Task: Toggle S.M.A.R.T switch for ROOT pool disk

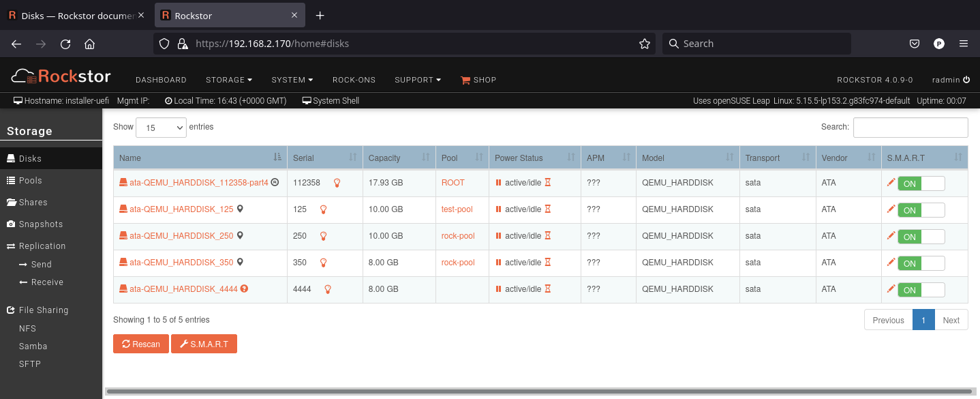Action: (x=921, y=183)
